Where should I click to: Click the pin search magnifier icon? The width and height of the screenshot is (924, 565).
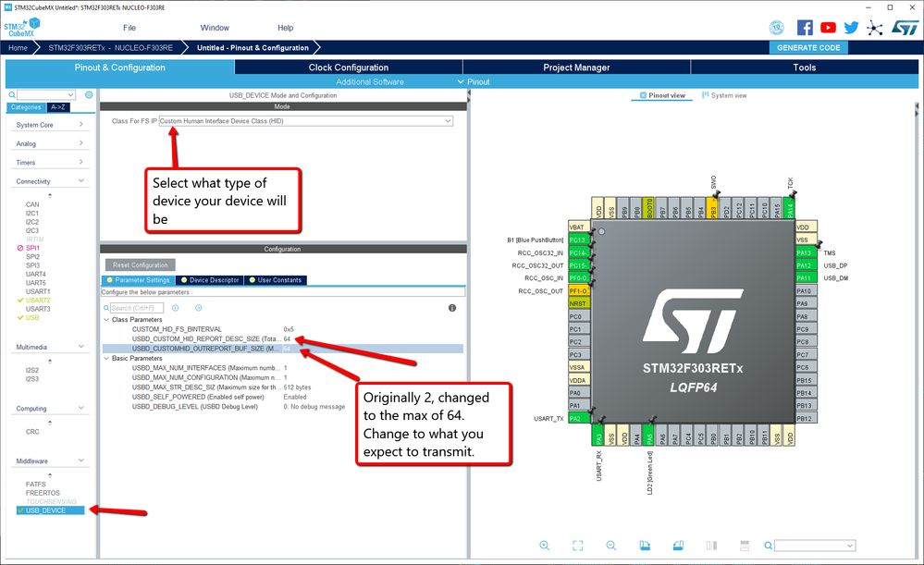(x=768, y=546)
